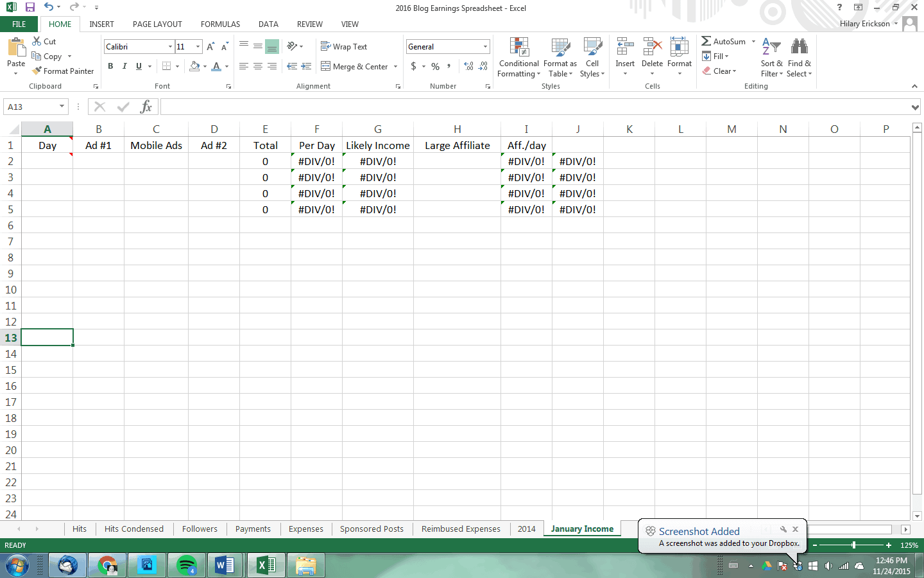Click the Accounting dollar format icon
Viewport: 924px width, 578px height.
414,66
